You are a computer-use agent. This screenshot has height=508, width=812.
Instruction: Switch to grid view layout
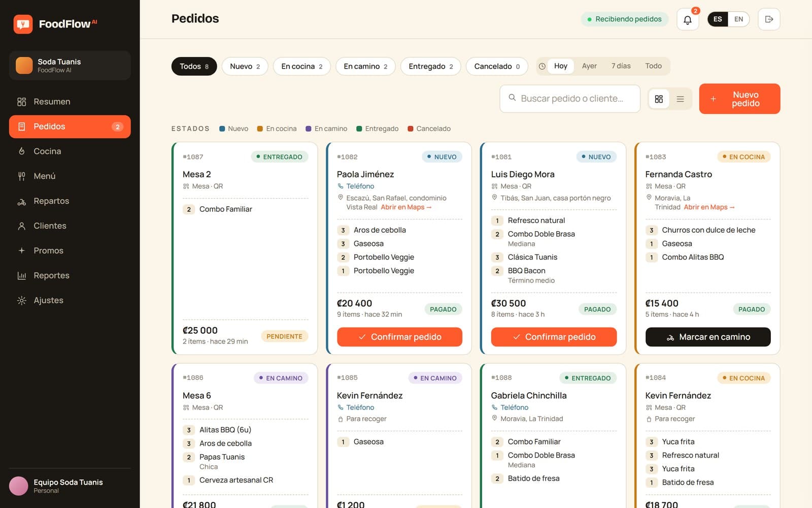coord(659,99)
